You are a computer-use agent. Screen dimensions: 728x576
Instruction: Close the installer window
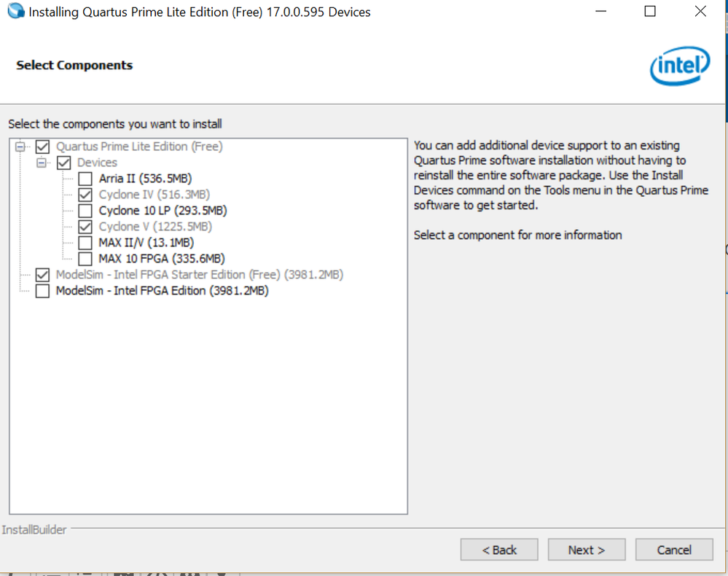[700, 11]
